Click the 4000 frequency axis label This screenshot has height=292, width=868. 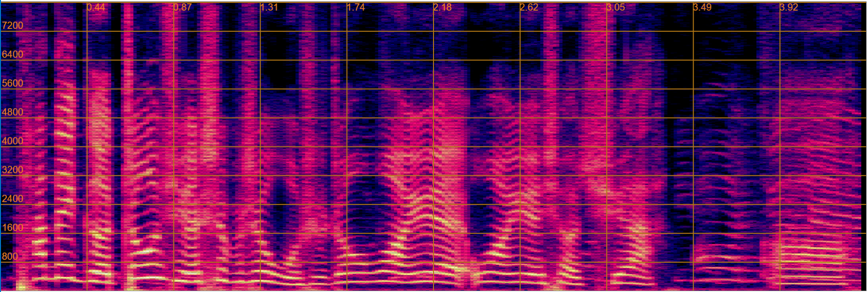pos(12,141)
